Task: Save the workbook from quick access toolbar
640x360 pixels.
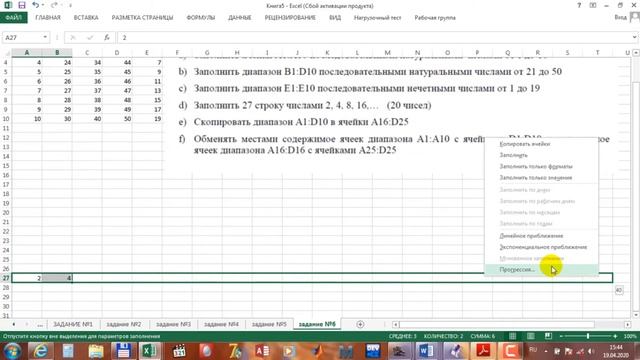Action: point(22,5)
